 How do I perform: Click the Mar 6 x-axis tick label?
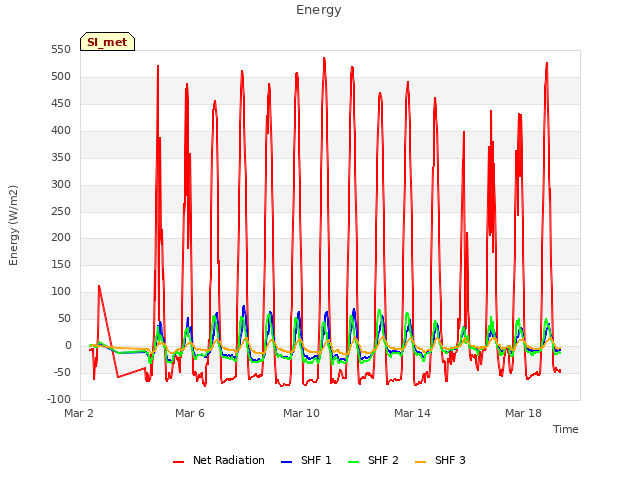click(190, 413)
